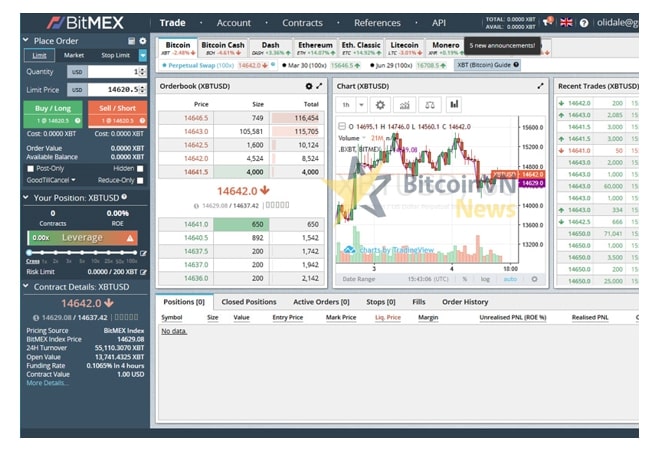The height and width of the screenshot is (450, 656).
Task: Toggle log scale on chart
Action: click(x=485, y=279)
